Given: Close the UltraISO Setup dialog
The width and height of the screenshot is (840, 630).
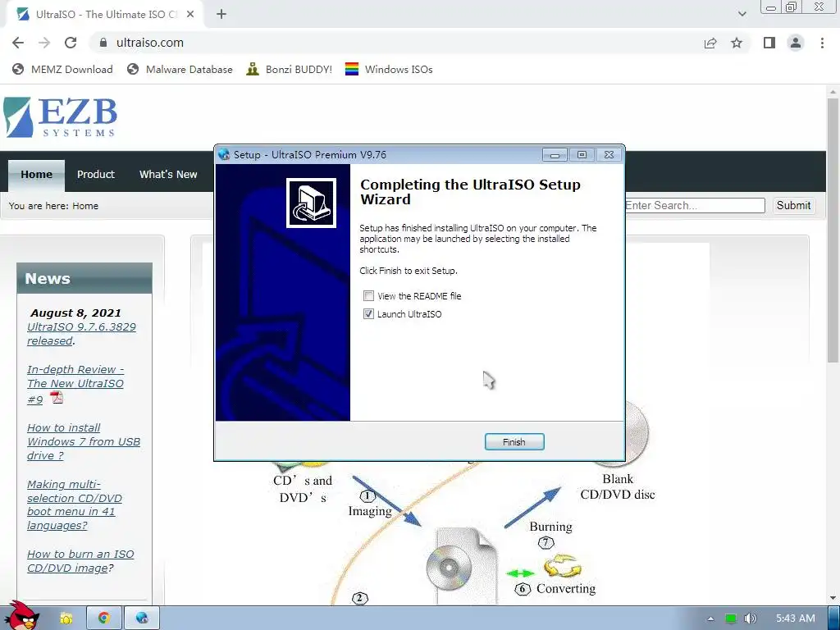Looking at the screenshot, I should coord(609,155).
